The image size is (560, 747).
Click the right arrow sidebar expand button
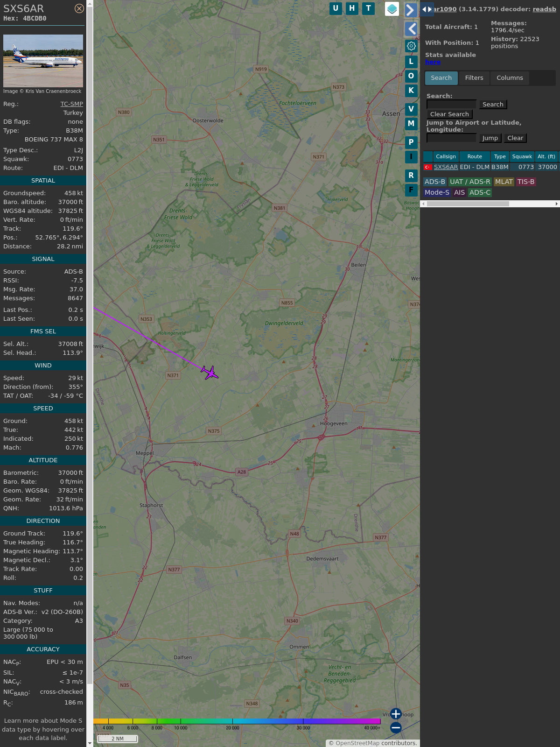pyautogui.click(x=411, y=10)
